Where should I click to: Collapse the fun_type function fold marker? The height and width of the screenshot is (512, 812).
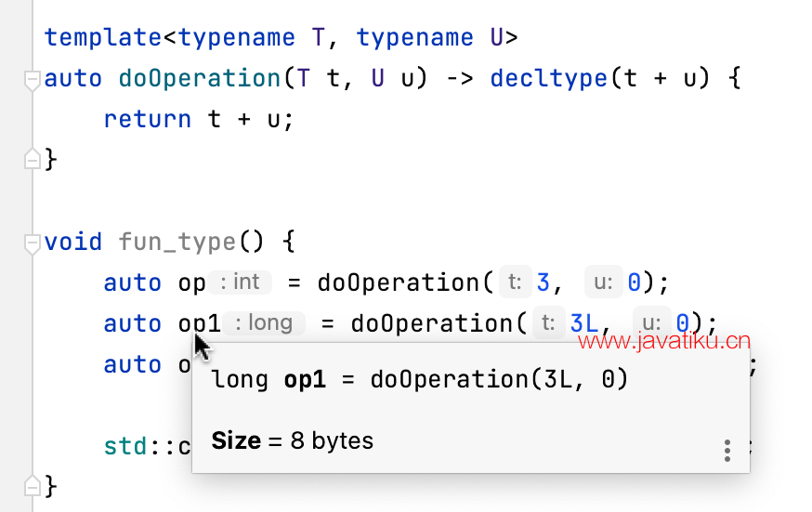point(33,243)
